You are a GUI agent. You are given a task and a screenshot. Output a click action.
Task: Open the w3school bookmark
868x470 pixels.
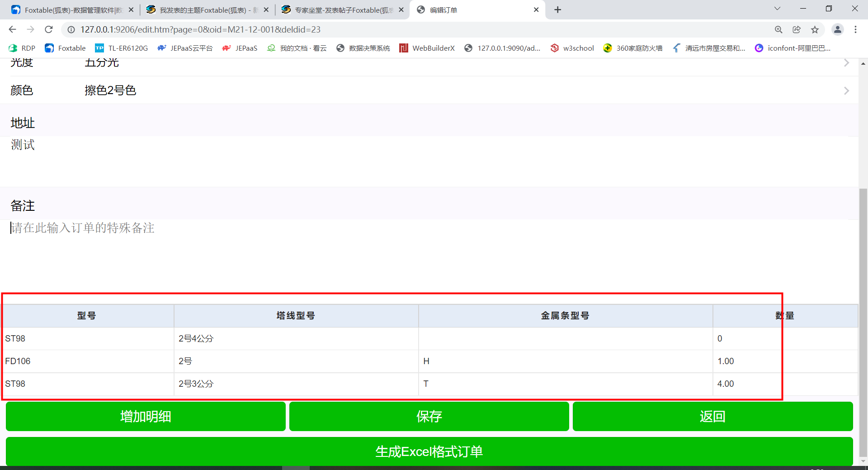pyautogui.click(x=572, y=48)
